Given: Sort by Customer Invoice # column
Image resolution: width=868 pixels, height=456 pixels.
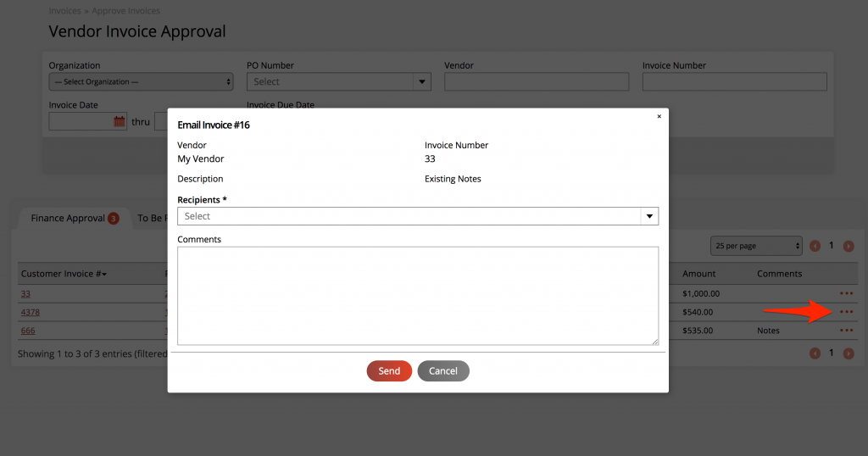Looking at the screenshot, I should point(64,274).
